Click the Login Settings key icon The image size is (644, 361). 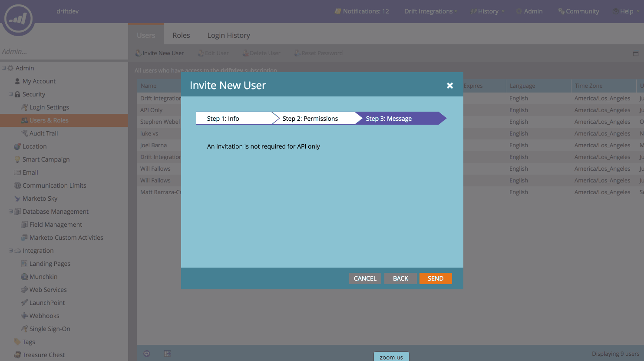point(24,107)
